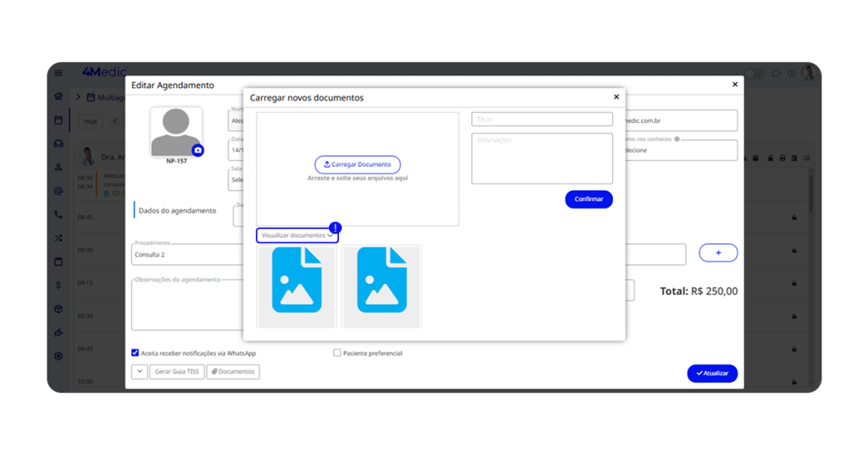Check the Paciente preferencial checkbox
The width and height of the screenshot is (868, 455).
[x=337, y=352]
